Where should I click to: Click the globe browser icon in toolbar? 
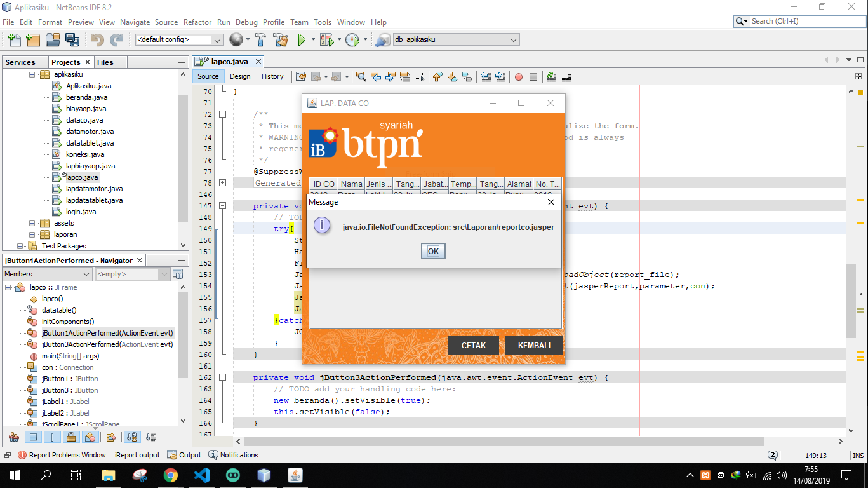tap(236, 39)
